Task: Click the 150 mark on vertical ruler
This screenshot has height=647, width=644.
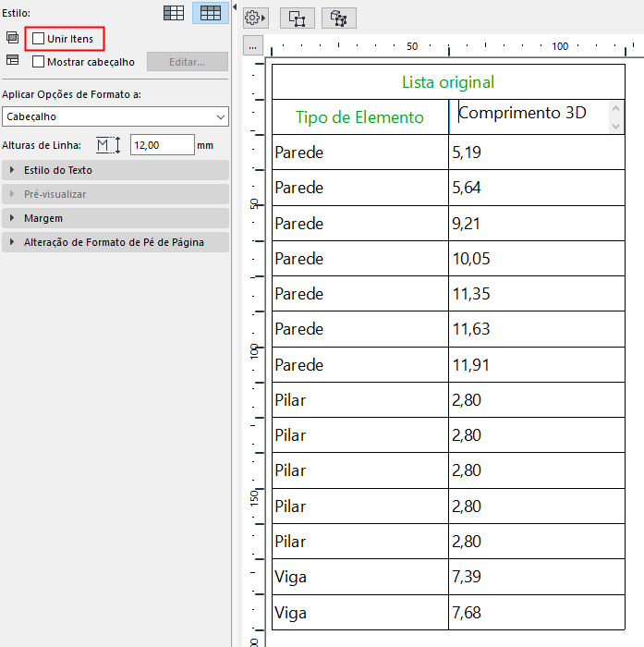Action: pyautogui.click(x=254, y=498)
